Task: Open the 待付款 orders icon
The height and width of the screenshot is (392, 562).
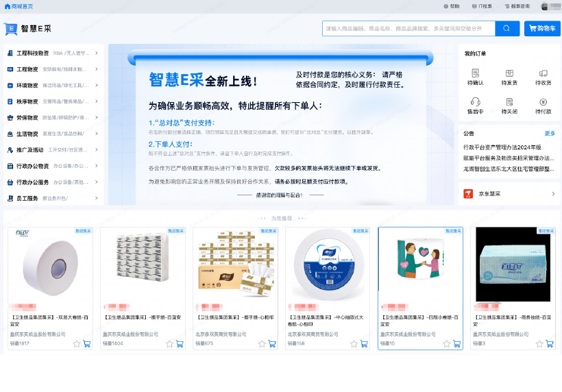Action: (543, 101)
